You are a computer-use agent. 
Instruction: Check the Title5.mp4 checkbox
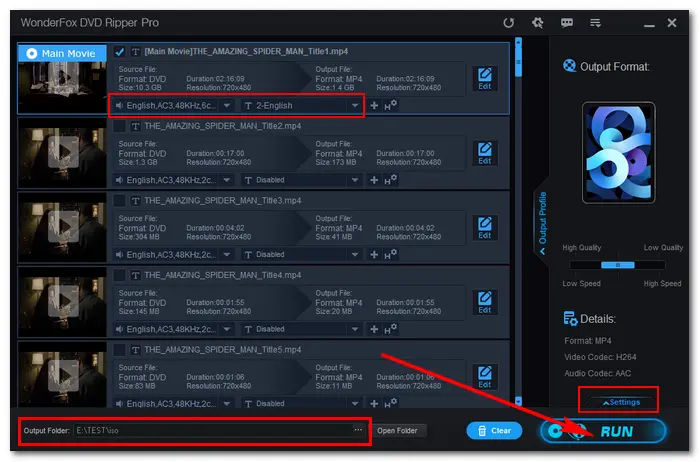click(119, 350)
